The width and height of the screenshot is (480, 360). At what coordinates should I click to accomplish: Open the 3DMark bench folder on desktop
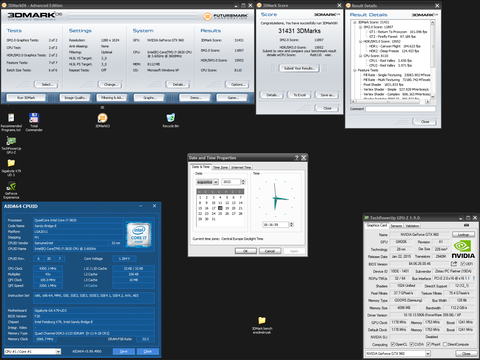pos(262,320)
